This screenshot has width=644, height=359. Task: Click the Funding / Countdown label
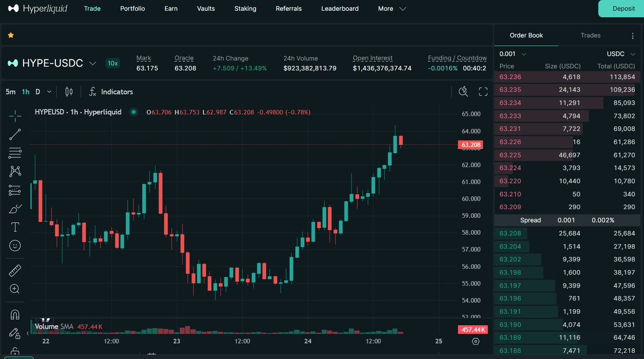[x=457, y=58]
